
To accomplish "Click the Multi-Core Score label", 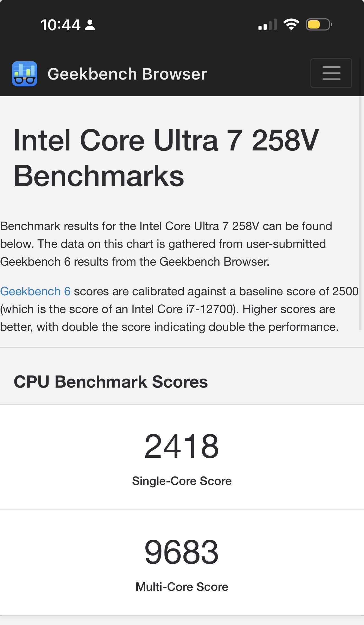I will pyautogui.click(x=182, y=587).
